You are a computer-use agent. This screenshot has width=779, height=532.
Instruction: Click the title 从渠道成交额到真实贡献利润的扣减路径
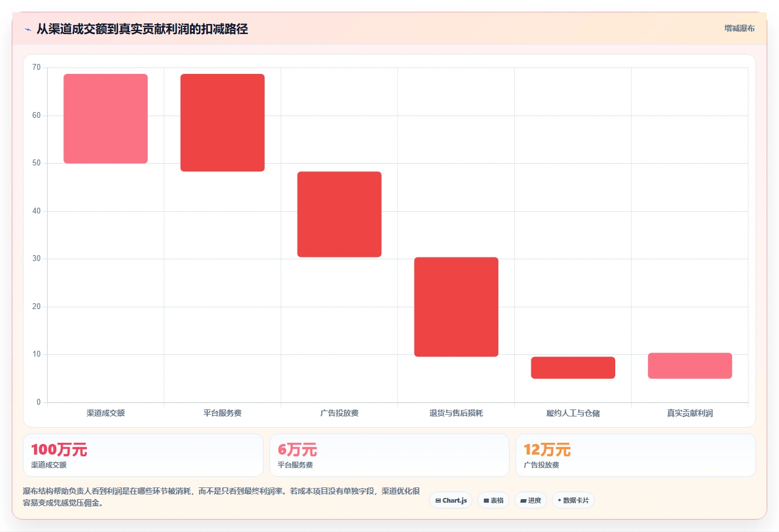click(x=142, y=29)
